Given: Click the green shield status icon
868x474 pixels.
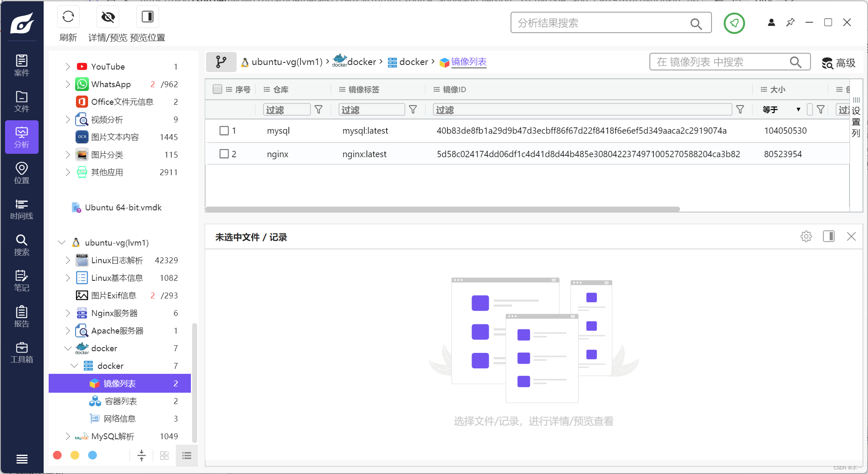Looking at the screenshot, I should pyautogui.click(x=734, y=23).
